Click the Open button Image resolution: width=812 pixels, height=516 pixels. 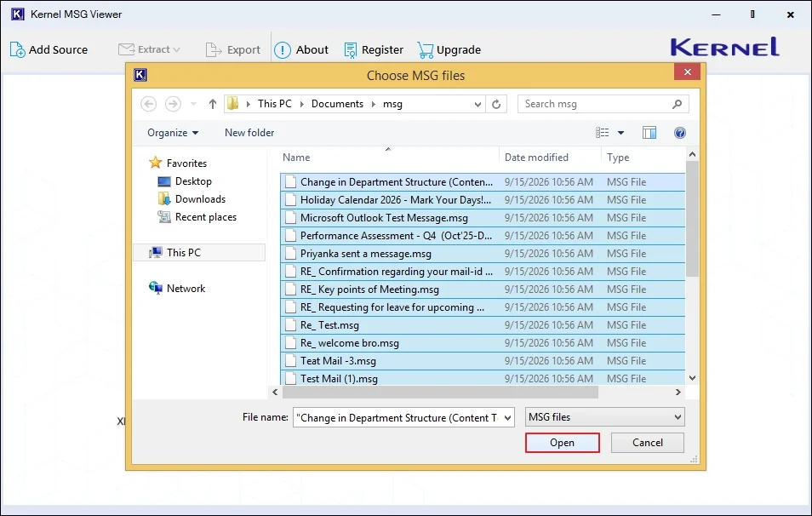point(563,443)
